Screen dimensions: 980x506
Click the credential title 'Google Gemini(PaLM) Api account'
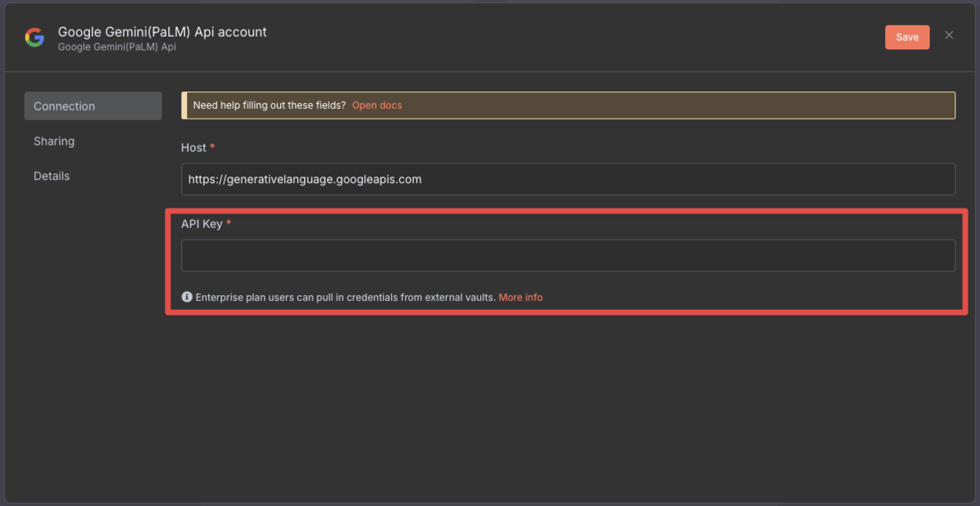click(163, 32)
